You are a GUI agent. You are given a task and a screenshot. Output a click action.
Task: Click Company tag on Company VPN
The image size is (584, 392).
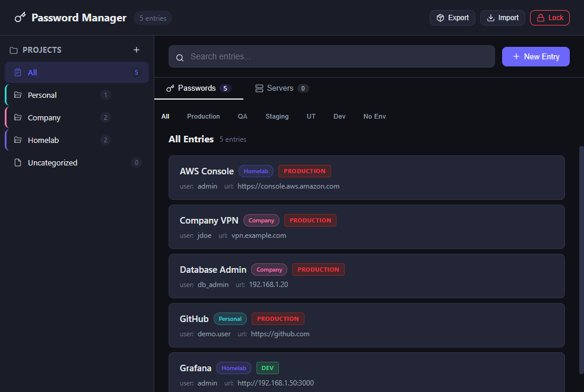click(x=262, y=221)
